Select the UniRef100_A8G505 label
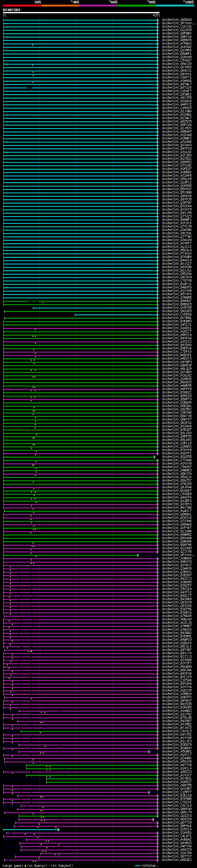Screen dimensions: 197x868 [x=177, y=121]
